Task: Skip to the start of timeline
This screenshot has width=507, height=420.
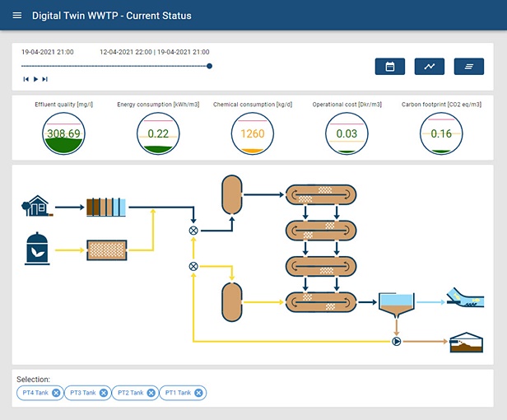Action: 26,79
